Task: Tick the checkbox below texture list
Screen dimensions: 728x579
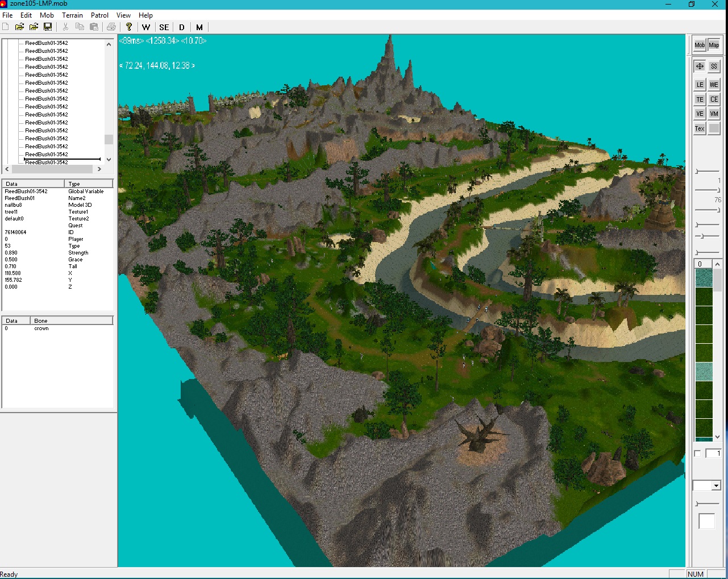Action: [x=698, y=453]
